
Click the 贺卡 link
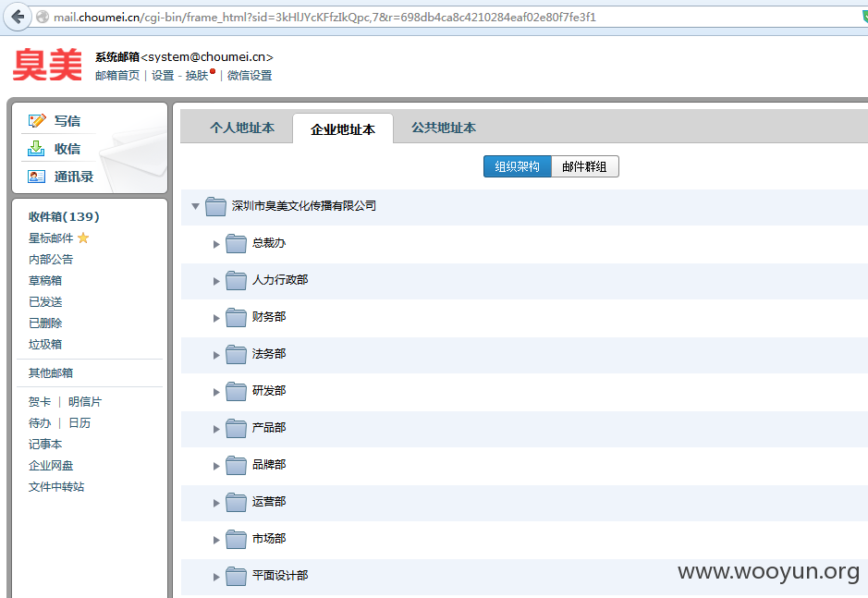tap(40, 401)
